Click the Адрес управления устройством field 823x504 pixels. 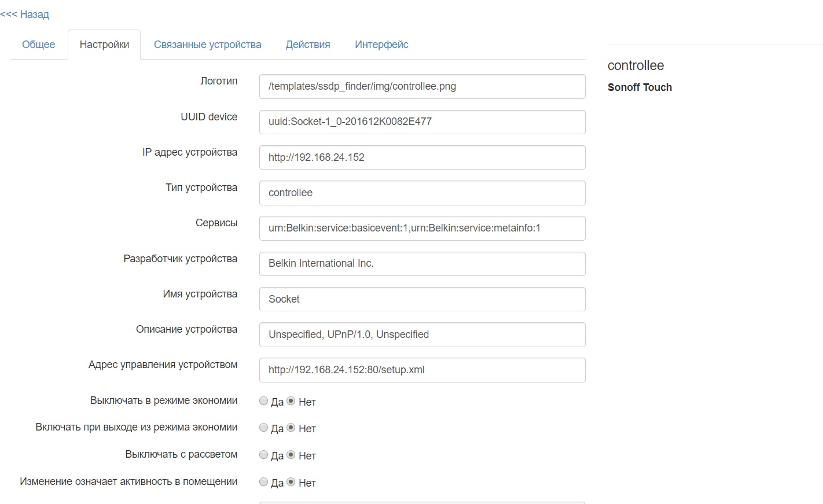(422, 370)
